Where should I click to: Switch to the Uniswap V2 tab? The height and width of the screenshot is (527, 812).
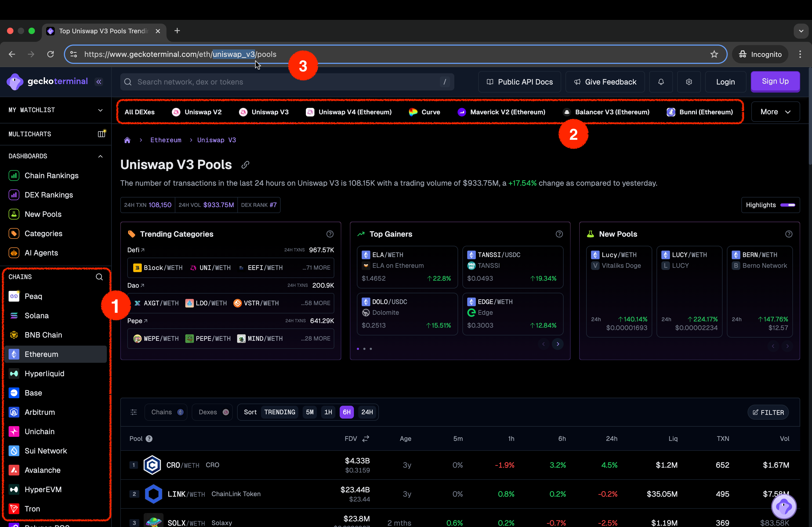point(197,112)
